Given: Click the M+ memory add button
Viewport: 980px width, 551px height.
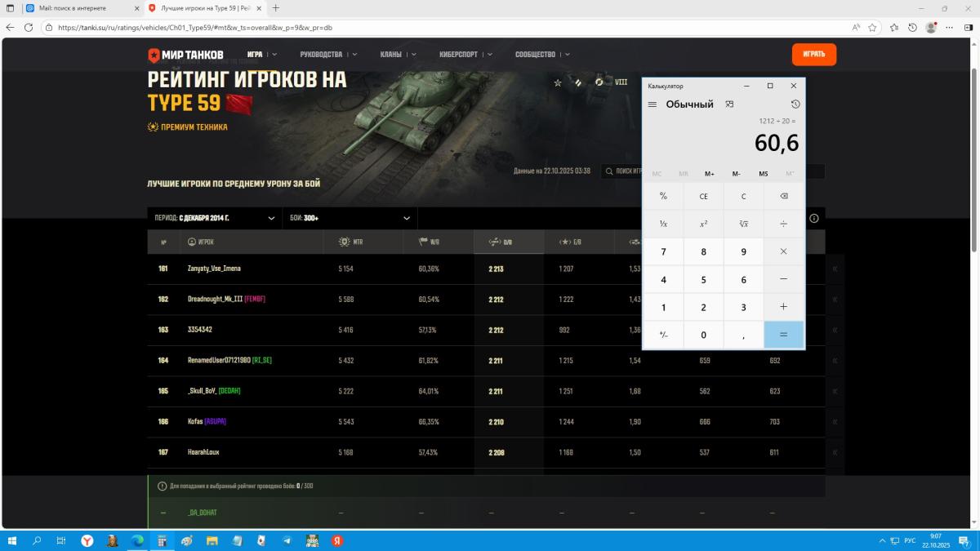Looking at the screenshot, I should click(x=709, y=174).
